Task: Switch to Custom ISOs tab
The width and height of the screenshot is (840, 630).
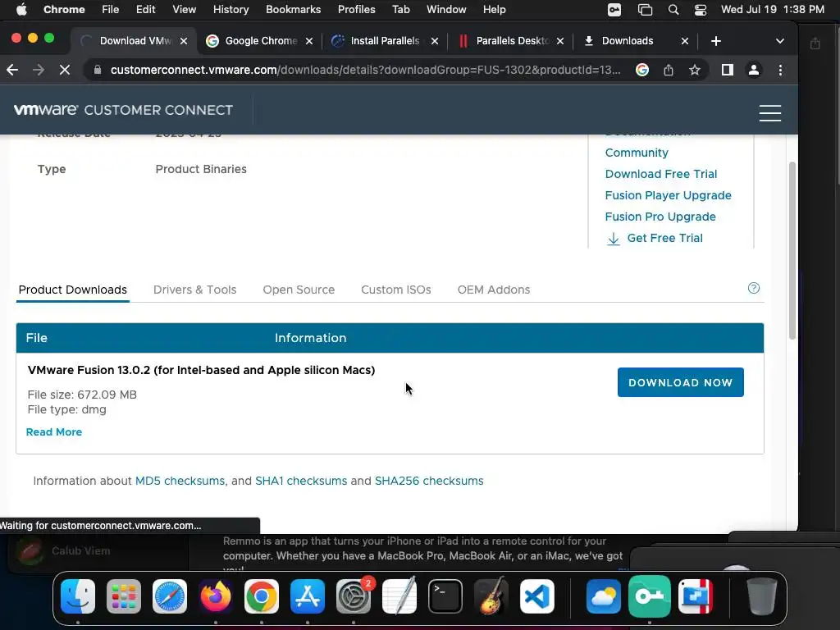Action: point(396,290)
